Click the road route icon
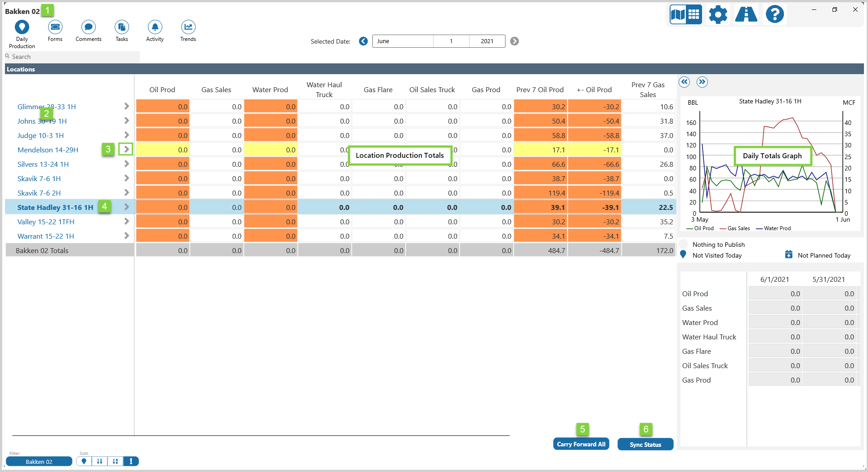 tap(746, 15)
